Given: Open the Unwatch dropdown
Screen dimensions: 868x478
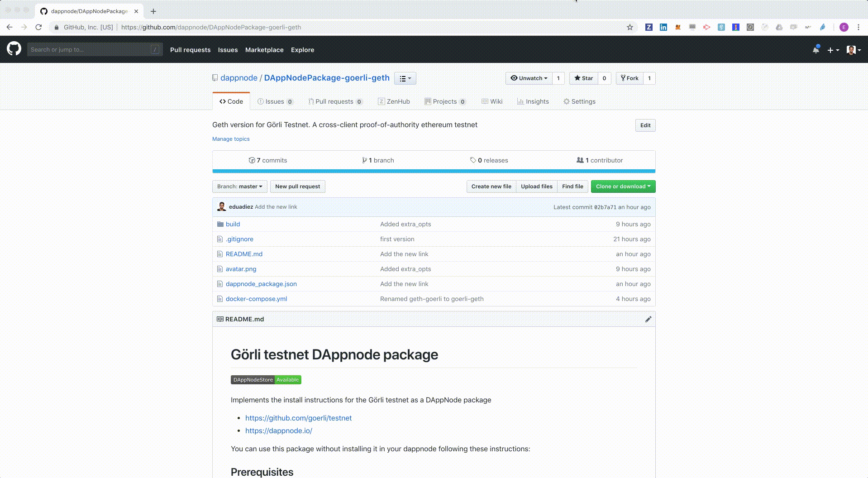Looking at the screenshot, I should [529, 78].
